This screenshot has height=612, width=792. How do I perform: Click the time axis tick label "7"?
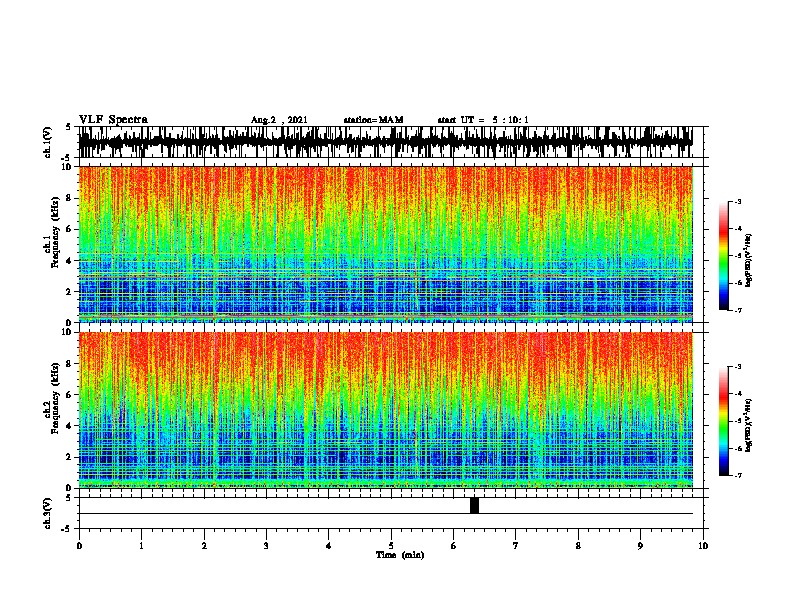[x=516, y=545]
